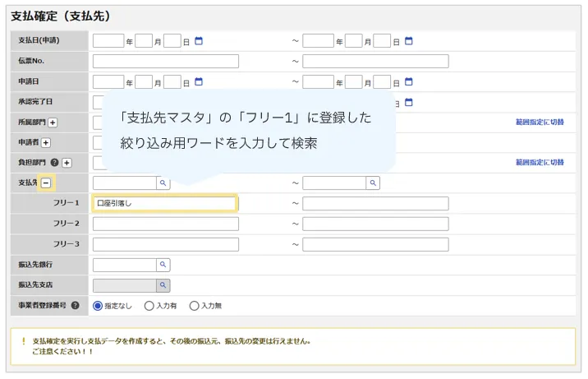Viewport: 588px width, 379px height.
Task: Open calendar for 支払日(申請) start date
Action: (x=199, y=40)
